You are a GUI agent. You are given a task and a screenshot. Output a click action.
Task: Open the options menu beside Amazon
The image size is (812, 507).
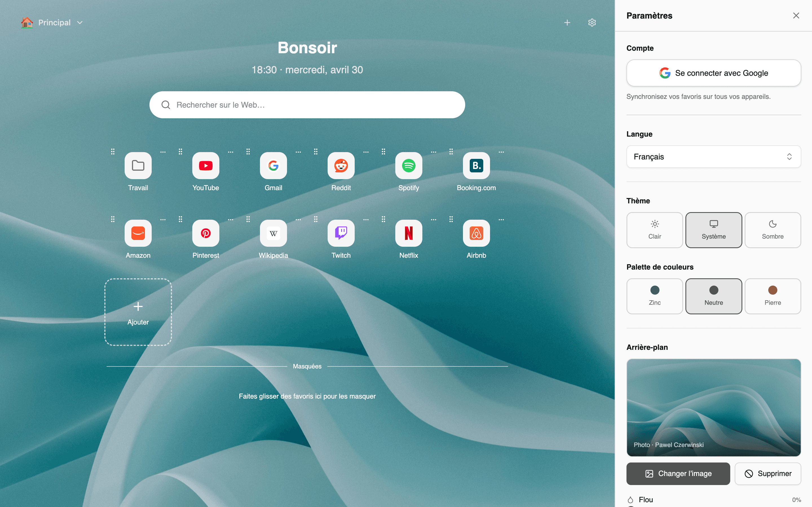[x=163, y=220]
